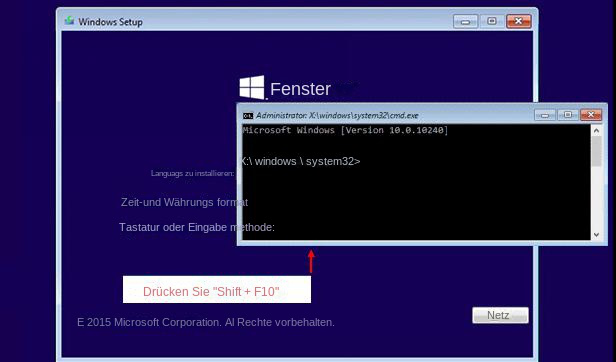Click the Windows Setup title bar icon
The width and height of the screenshot is (616, 362).
click(x=70, y=20)
